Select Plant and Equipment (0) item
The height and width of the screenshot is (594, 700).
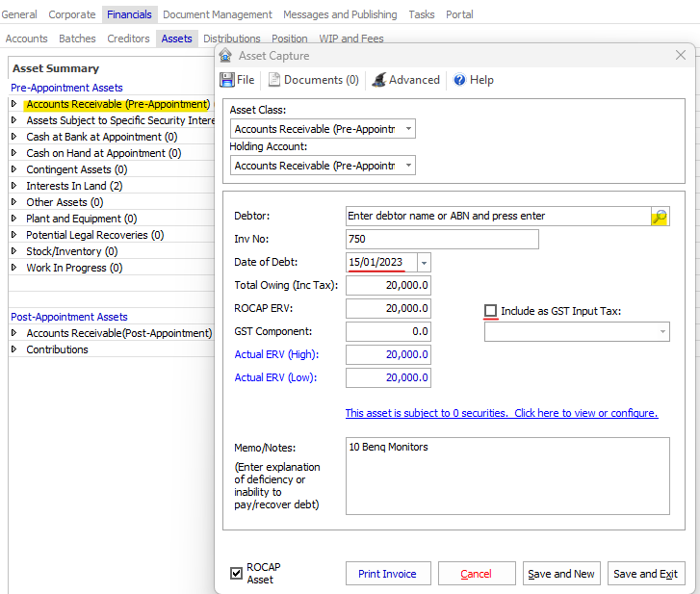tap(81, 219)
